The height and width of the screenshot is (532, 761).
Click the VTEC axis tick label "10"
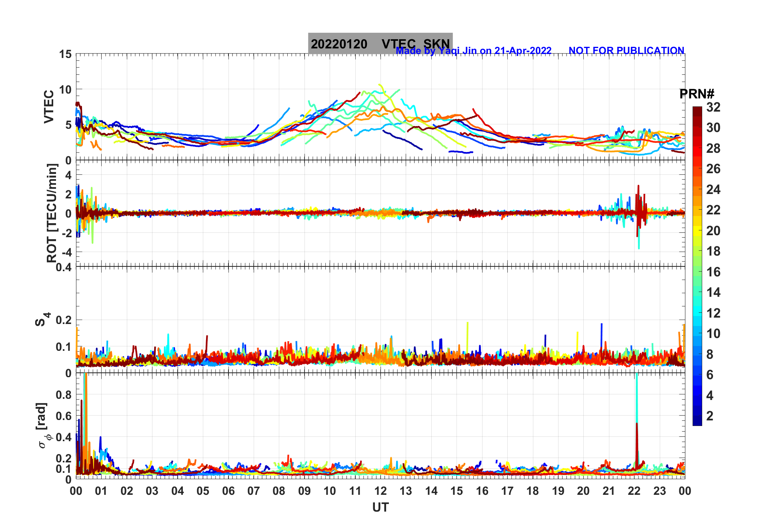pyautogui.click(x=65, y=90)
